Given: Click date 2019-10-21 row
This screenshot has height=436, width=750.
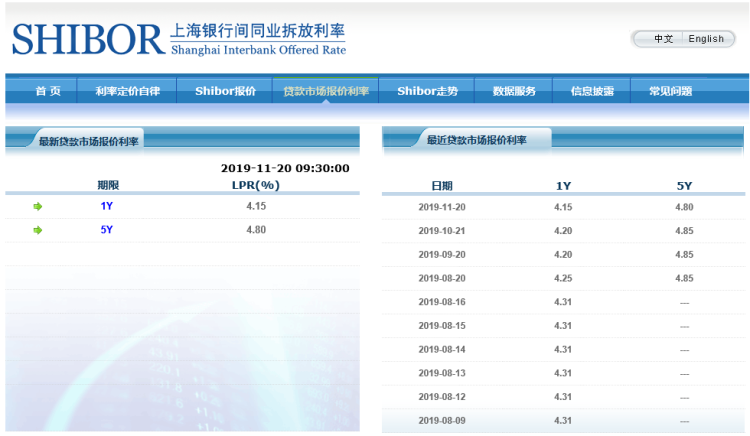Looking at the screenshot, I should [441, 231].
